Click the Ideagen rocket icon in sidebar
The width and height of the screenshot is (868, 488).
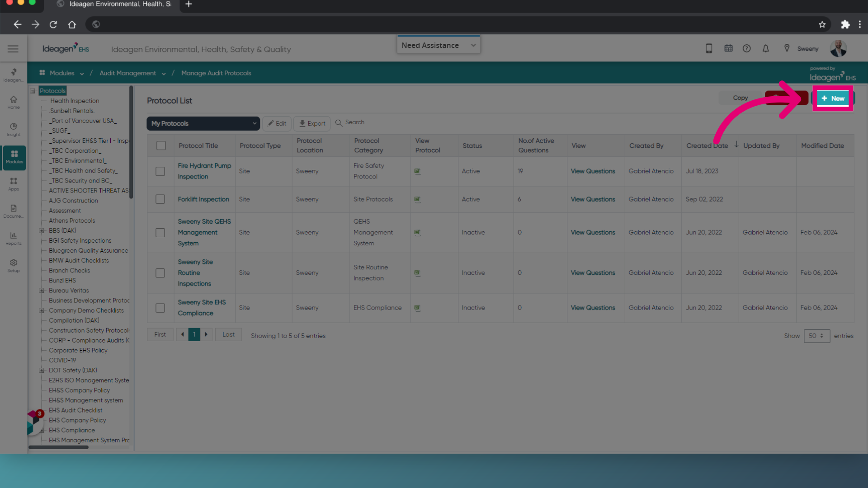coord(14,75)
